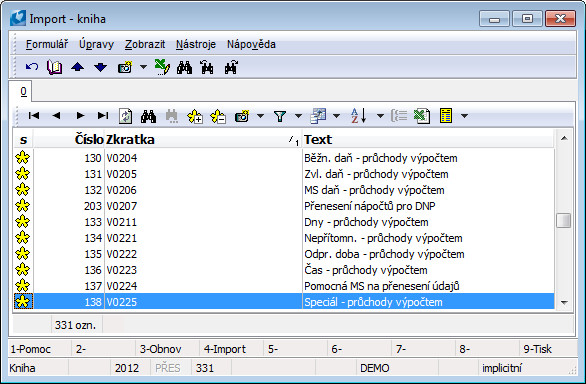Toggle star selection for row V0222
This screenshot has height=384, width=586.
coord(22,254)
